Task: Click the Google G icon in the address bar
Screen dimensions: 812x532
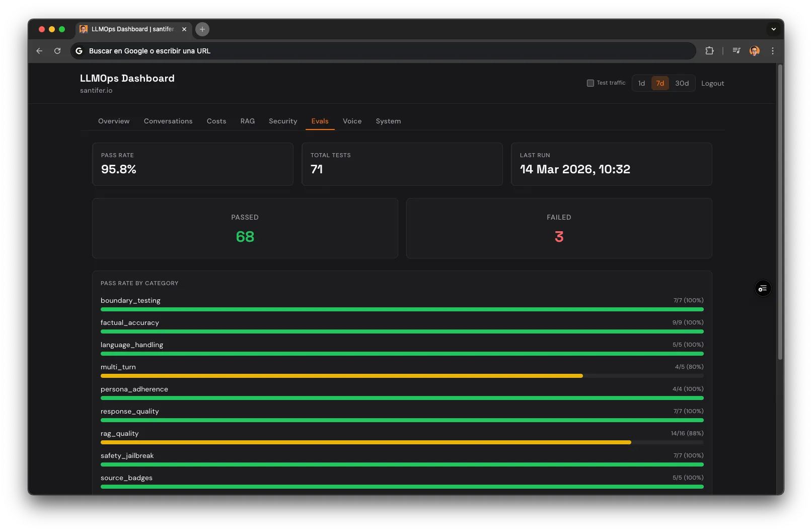Action: coord(79,50)
